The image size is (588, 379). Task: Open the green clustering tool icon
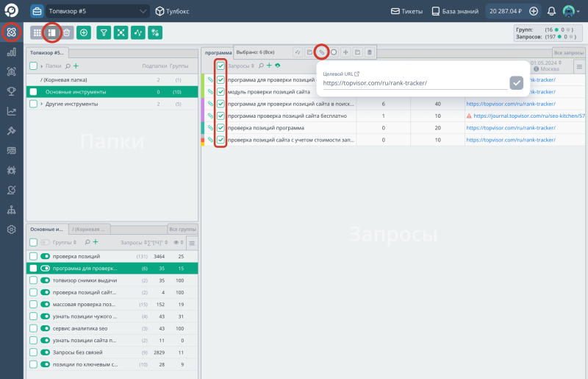tap(121, 32)
